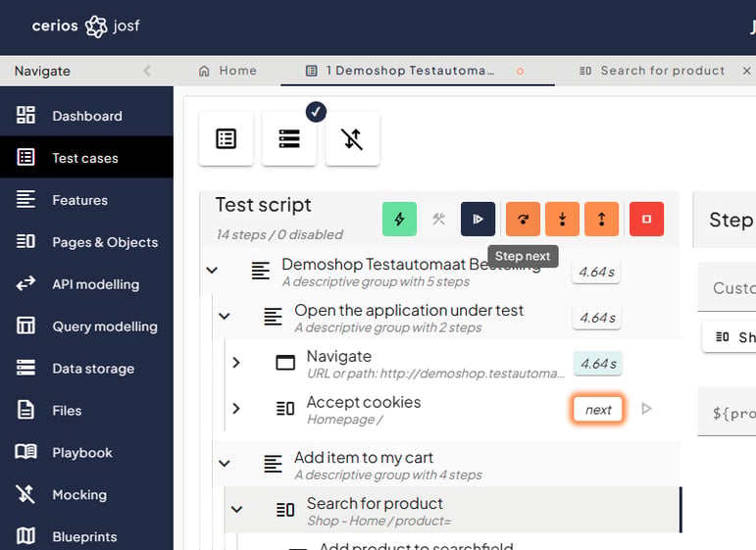Click the orange step out up-arrow button
This screenshot has width=756, height=550.
click(602, 220)
